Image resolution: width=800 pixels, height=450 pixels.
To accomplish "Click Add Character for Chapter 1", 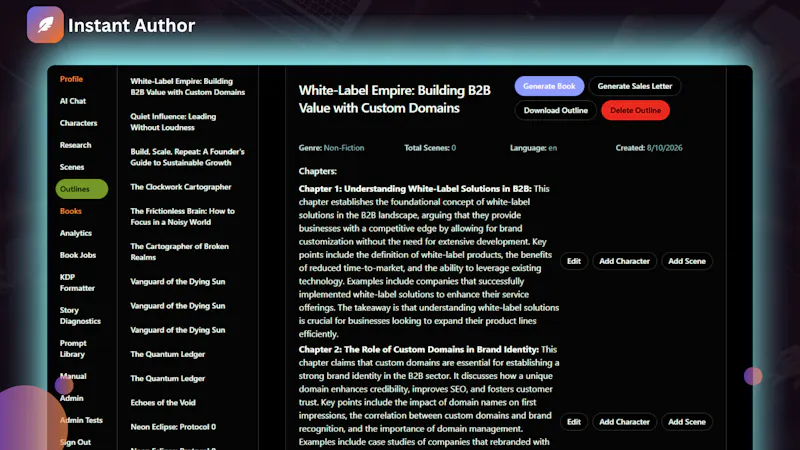I will tap(624, 261).
